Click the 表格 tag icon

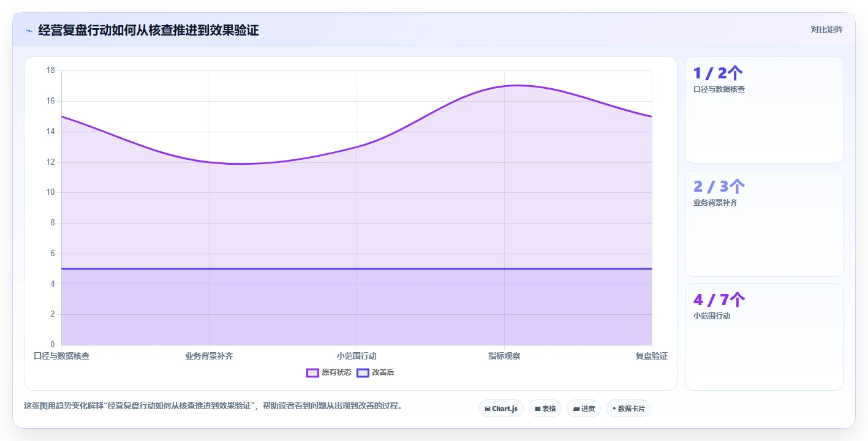click(x=538, y=409)
